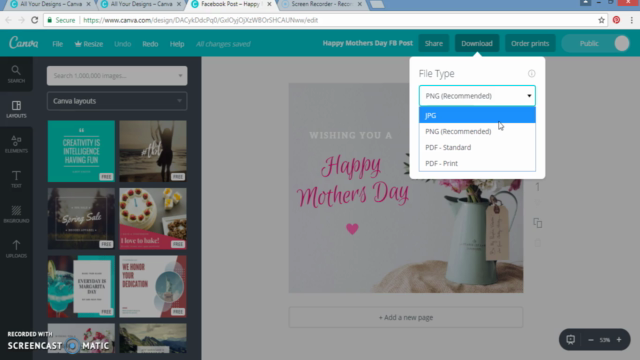Close the Screen Recorder tab

click(x=360, y=4)
